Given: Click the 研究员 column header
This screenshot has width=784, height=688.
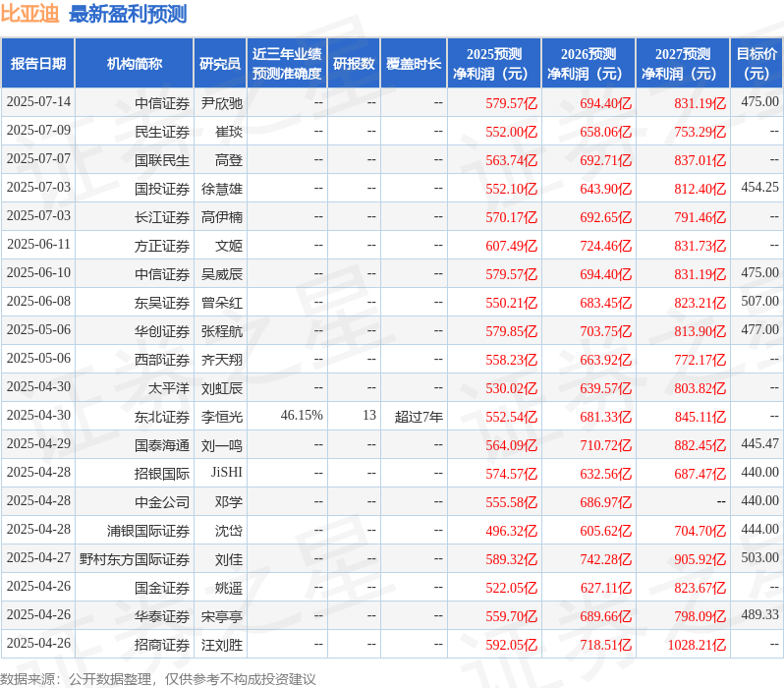Looking at the screenshot, I should click(x=220, y=64).
